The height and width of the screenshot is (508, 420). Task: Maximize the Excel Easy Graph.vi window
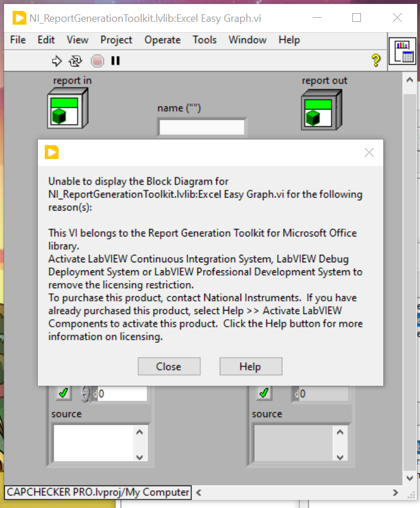pos(356,17)
